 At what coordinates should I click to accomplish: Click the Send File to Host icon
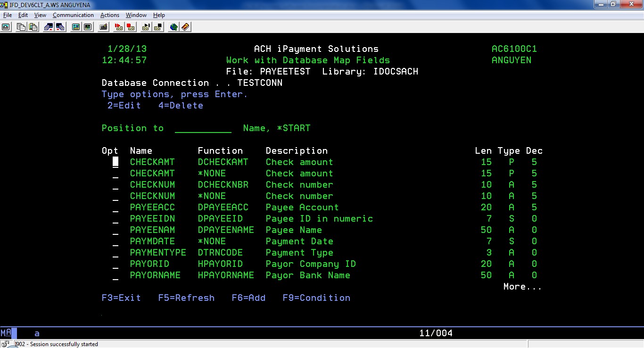click(x=48, y=27)
